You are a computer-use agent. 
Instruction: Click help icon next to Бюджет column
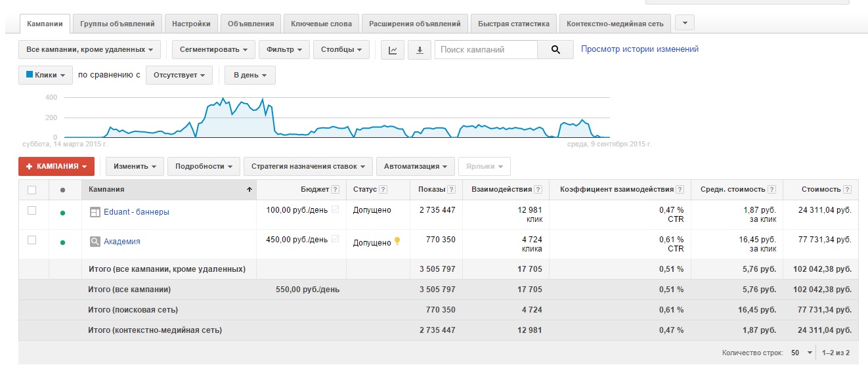[336, 190]
